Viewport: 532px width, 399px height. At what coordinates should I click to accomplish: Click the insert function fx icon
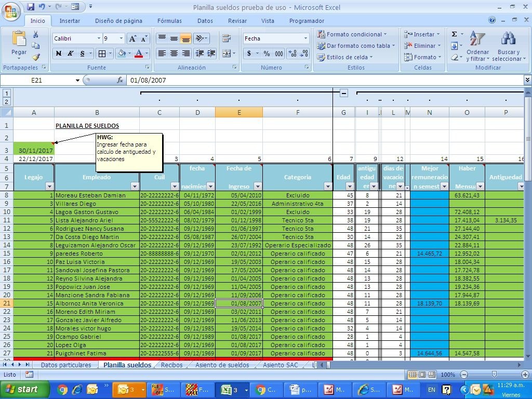120,80
